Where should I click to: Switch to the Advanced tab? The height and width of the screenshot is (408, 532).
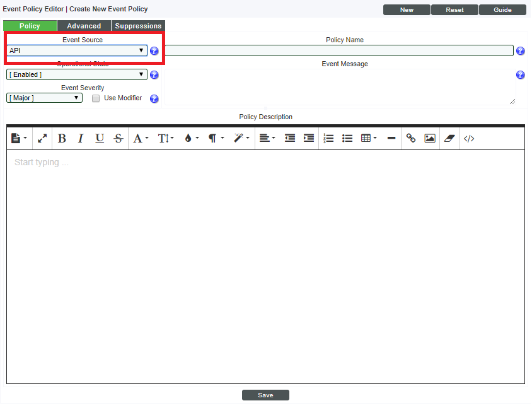click(84, 26)
